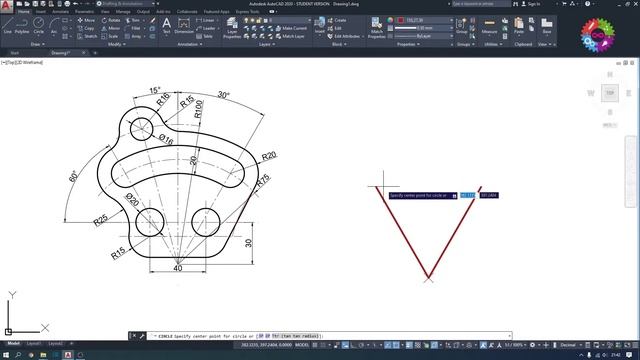Insert a Table
640x360 pixels.
tap(204, 36)
